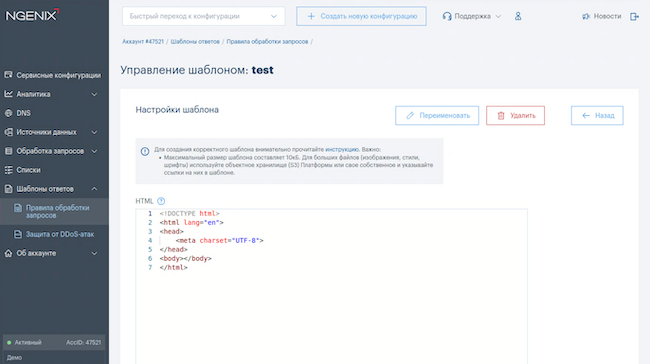Click Создать новую конфигурацию button
This screenshot has width=650, height=364.
coord(361,16)
